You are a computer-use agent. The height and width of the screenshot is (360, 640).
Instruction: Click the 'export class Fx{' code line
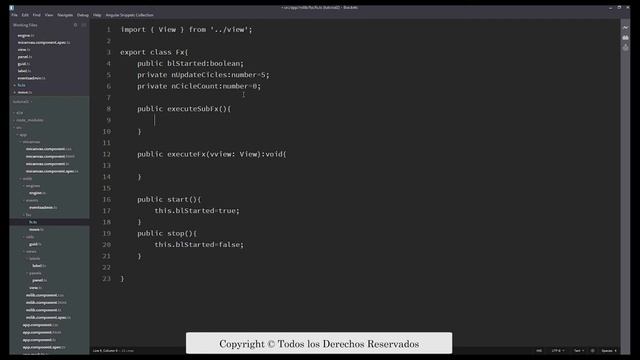coord(154,52)
